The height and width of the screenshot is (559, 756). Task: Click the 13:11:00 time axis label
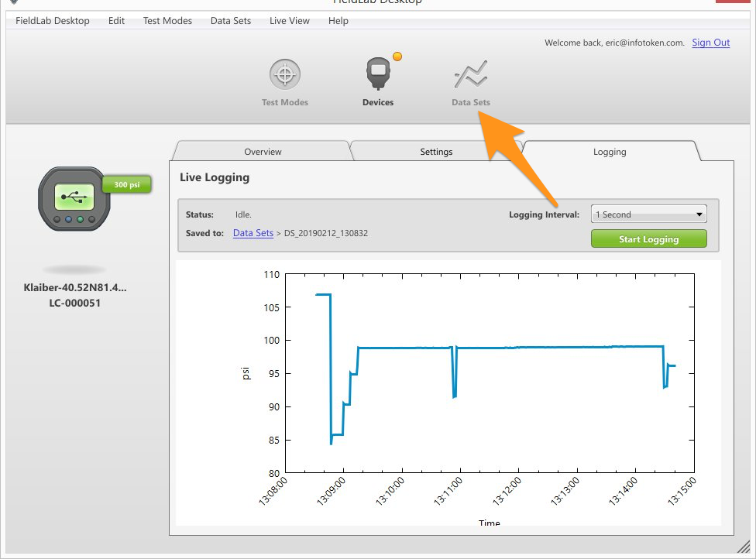(448, 491)
